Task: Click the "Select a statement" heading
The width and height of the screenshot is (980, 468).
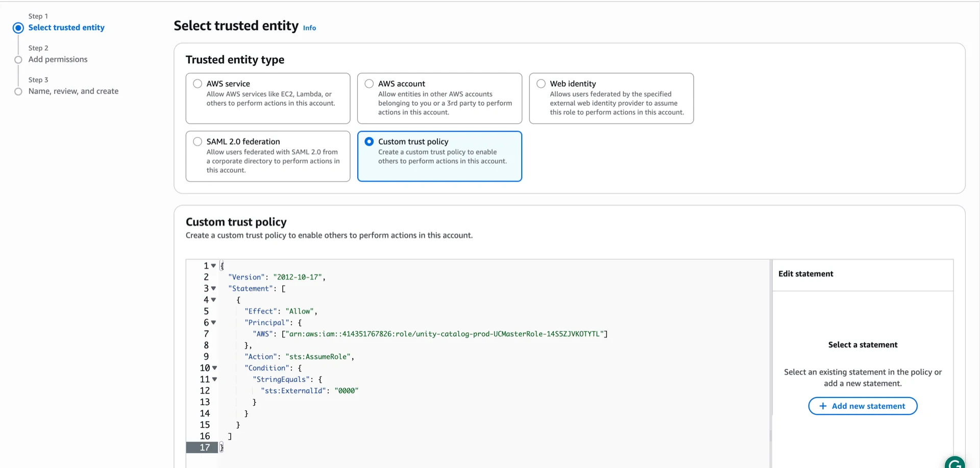Action: pos(863,345)
